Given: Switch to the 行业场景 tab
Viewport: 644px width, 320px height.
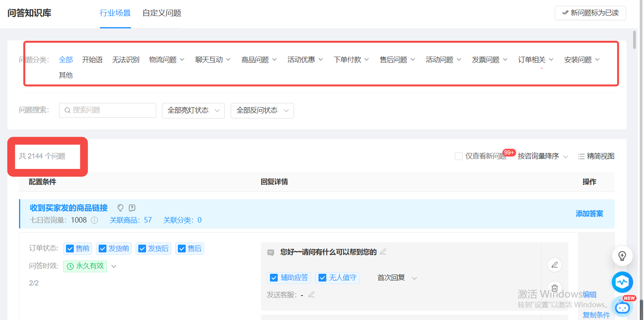Looking at the screenshot, I should tap(115, 13).
